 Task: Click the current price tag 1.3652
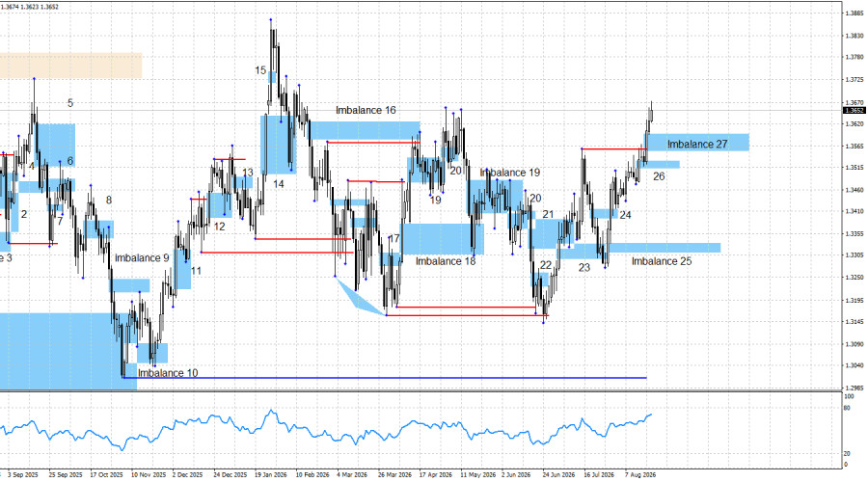tap(854, 111)
